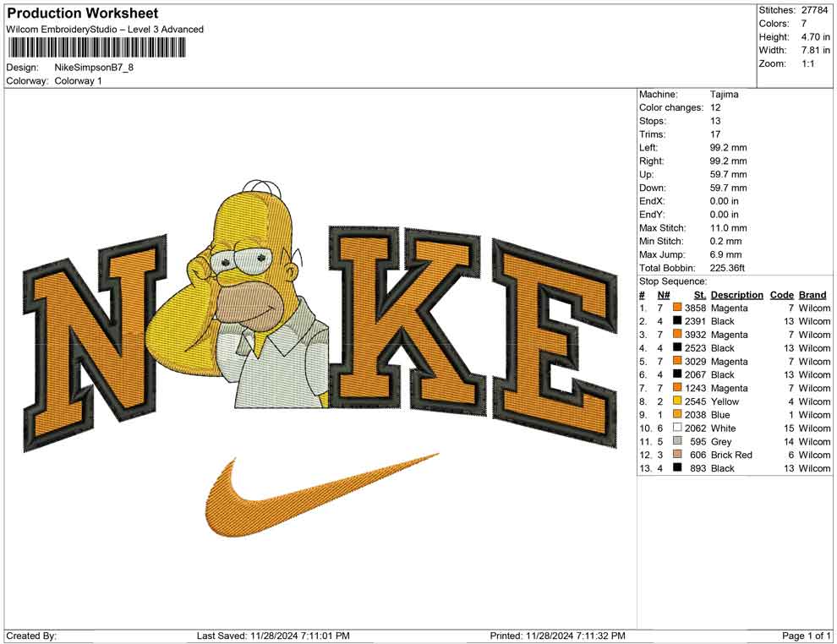Click the Description column header
This screenshot has height=644, width=837.
[736, 295]
